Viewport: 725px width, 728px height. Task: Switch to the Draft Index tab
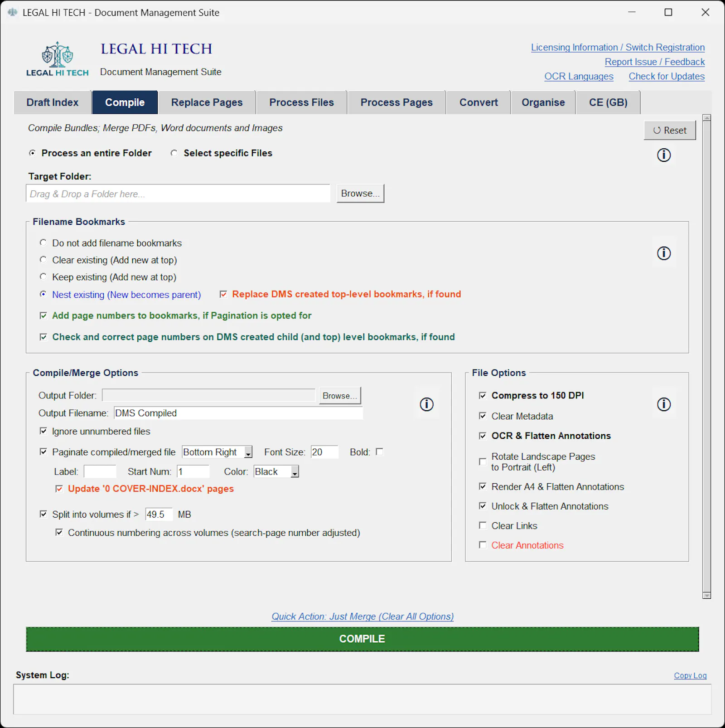53,102
